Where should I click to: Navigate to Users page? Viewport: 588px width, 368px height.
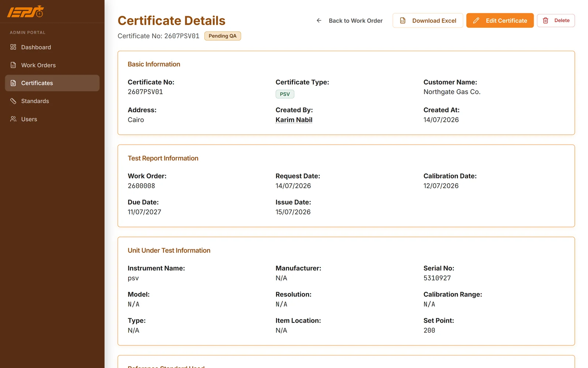(52, 119)
